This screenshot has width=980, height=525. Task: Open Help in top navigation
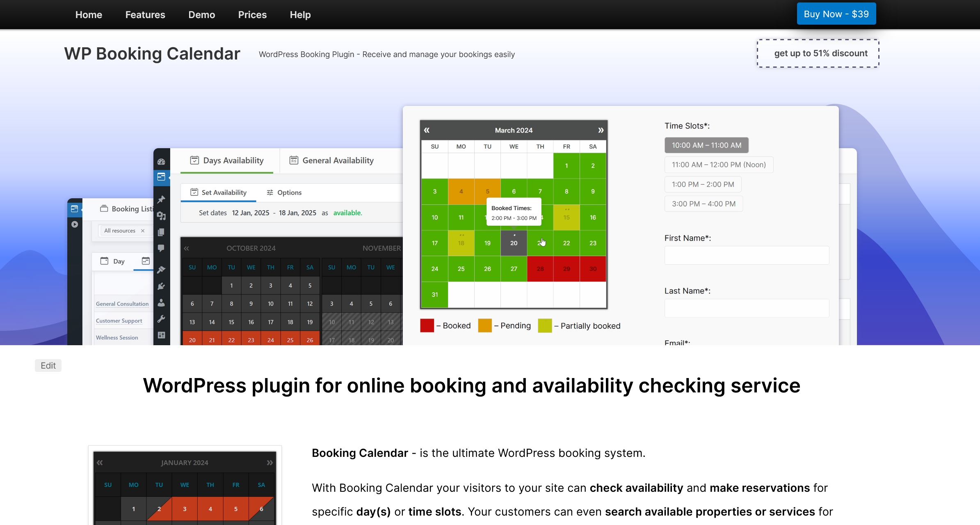coord(300,15)
